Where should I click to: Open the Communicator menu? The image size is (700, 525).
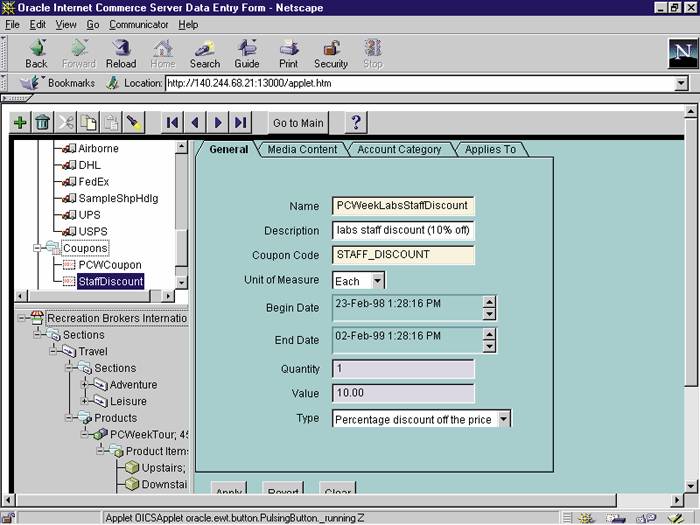pos(139,25)
